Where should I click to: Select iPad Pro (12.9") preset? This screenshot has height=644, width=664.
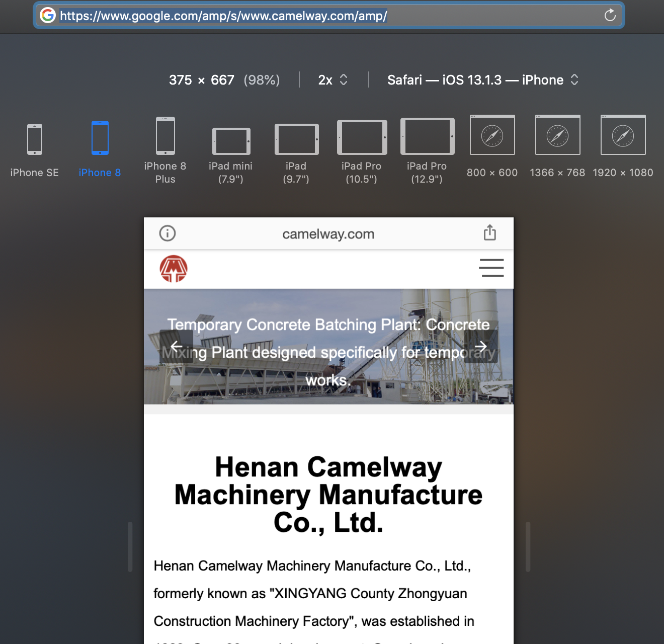click(x=427, y=151)
